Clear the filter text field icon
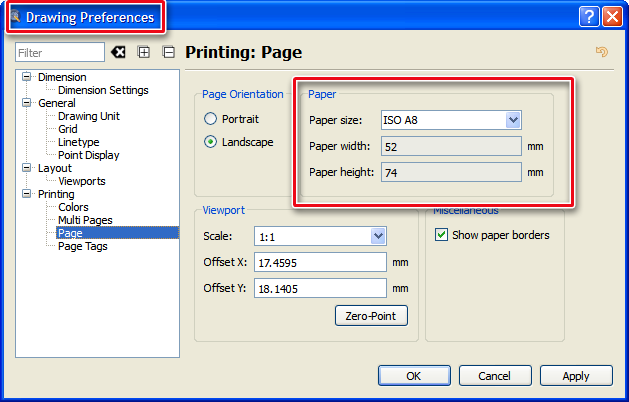This screenshot has width=629, height=402. pos(118,52)
